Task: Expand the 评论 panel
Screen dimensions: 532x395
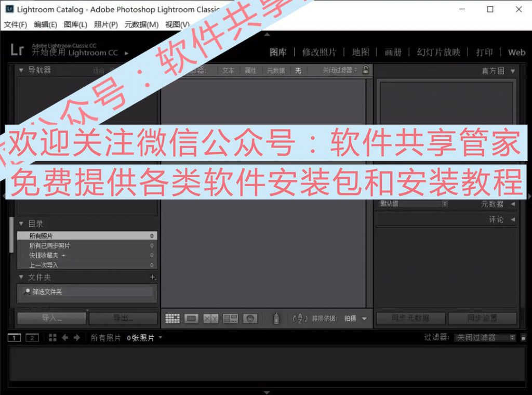Action: coord(513,219)
